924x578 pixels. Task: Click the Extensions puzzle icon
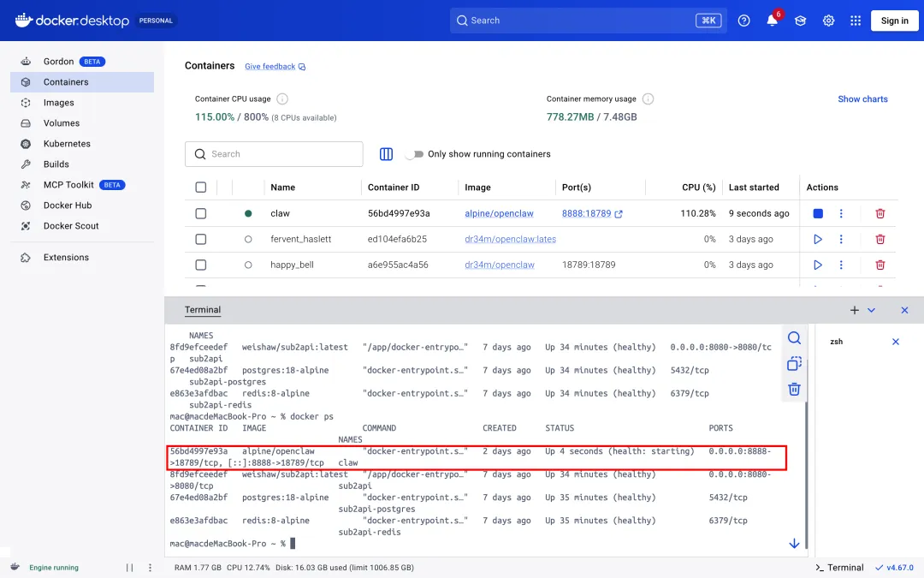coord(26,258)
